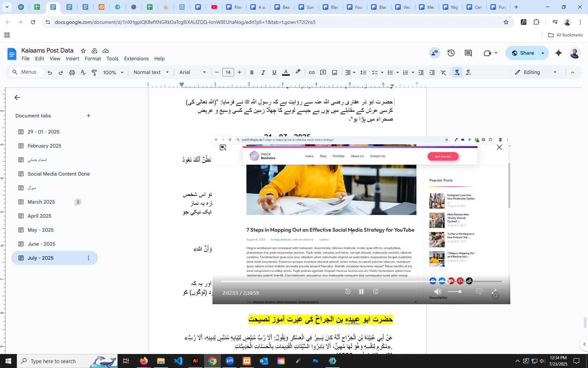Click the undo icon in the toolbar
This screenshot has height=368, width=588.
[x=50, y=73]
